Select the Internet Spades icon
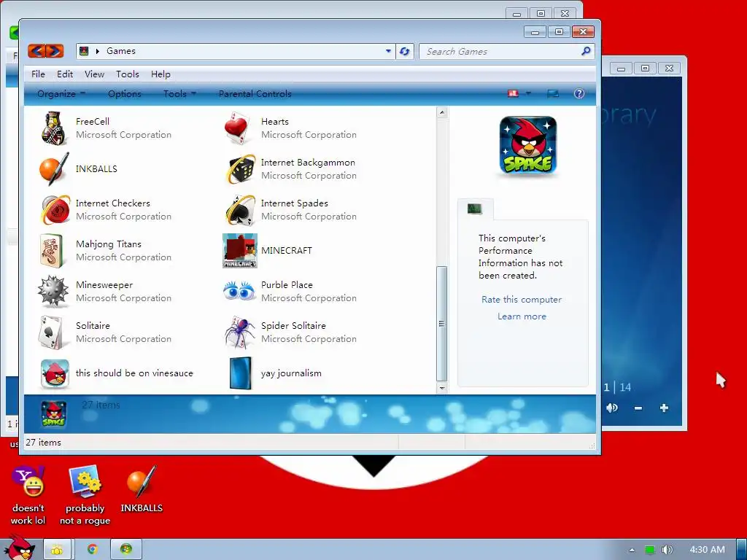This screenshot has width=747, height=560. click(x=241, y=209)
